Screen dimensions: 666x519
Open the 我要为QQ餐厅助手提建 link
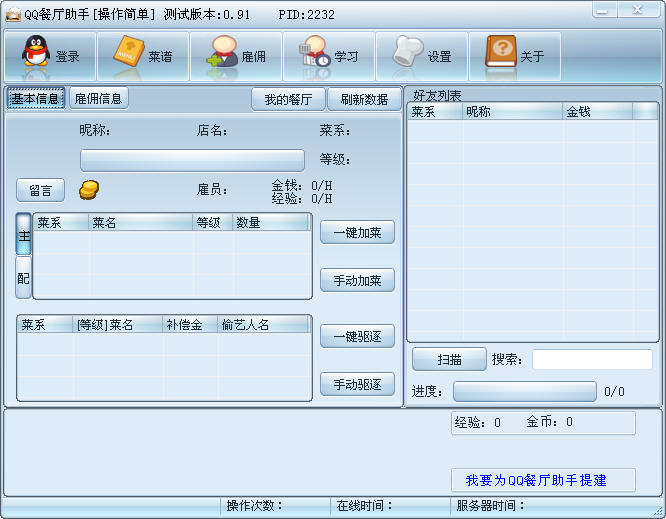coord(536,480)
